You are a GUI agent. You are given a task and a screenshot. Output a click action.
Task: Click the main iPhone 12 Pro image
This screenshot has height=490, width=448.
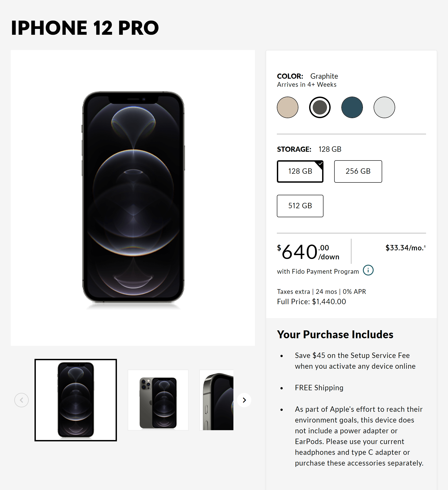(133, 198)
